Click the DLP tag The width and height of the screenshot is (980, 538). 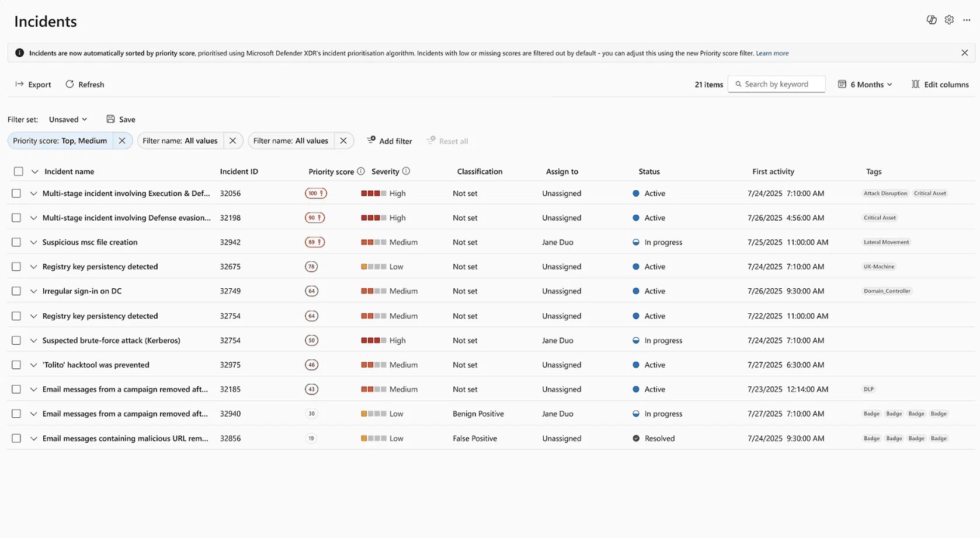868,389
